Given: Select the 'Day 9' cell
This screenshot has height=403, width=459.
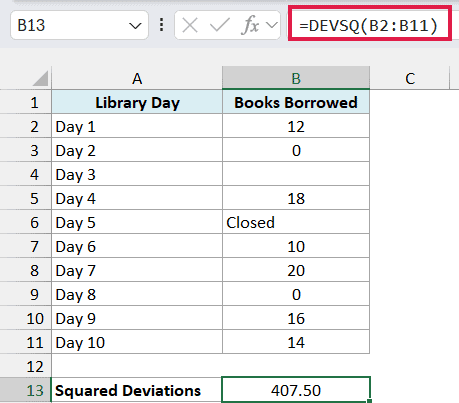Looking at the screenshot, I should pos(137,318).
